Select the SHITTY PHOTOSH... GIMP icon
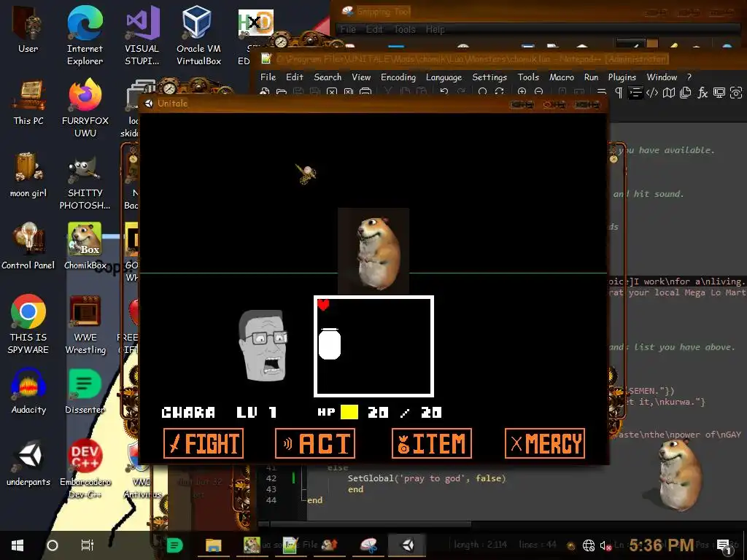The height and width of the screenshot is (560, 747). (85, 184)
